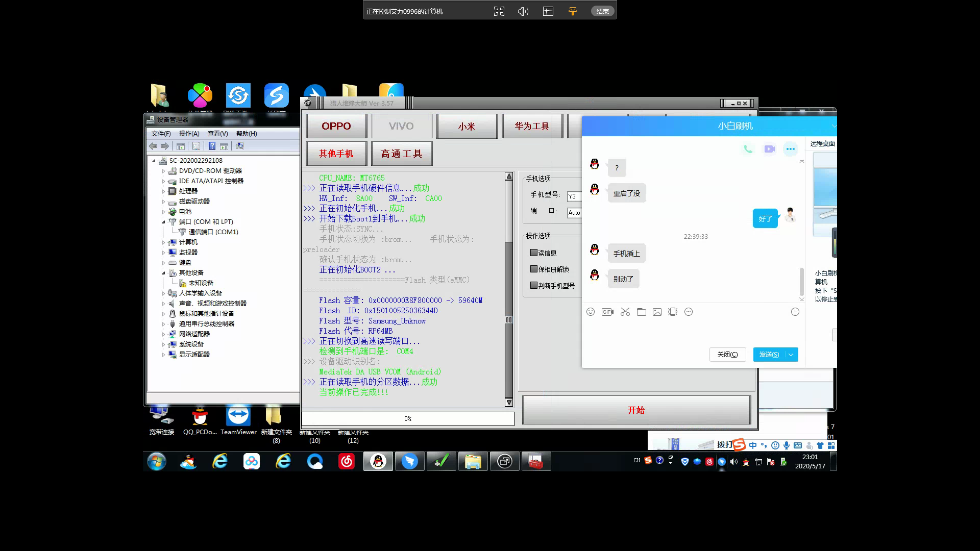This screenshot has width=980, height=551.
Task: Switch to the 高通工具 tab
Action: point(402,154)
